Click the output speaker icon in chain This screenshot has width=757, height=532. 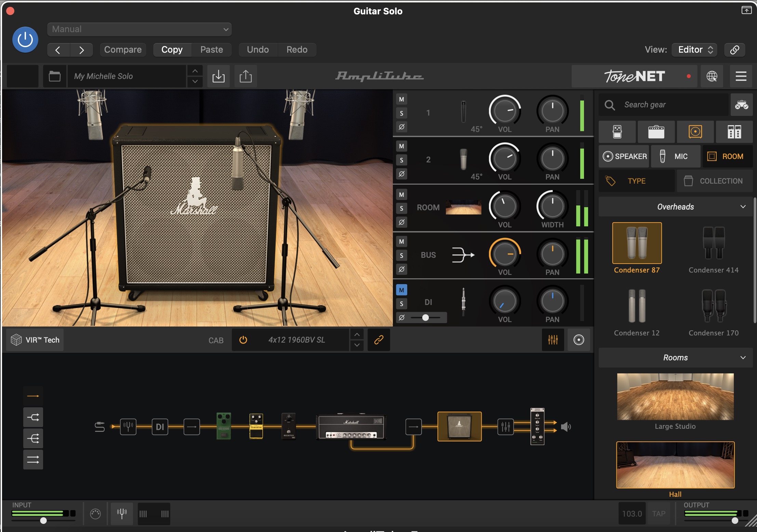[565, 427]
